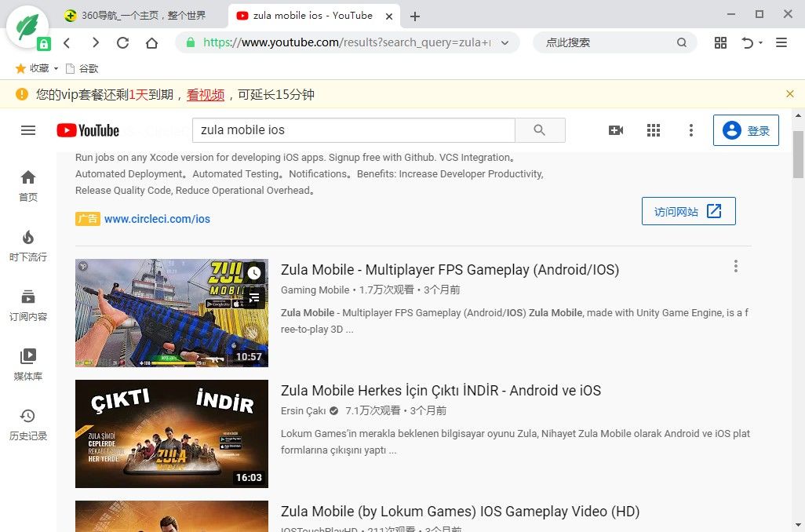Image resolution: width=805 pixels, height=532 pixels.
Task: Open YouTube hamburger guide menu
Action: pos(28,130)
